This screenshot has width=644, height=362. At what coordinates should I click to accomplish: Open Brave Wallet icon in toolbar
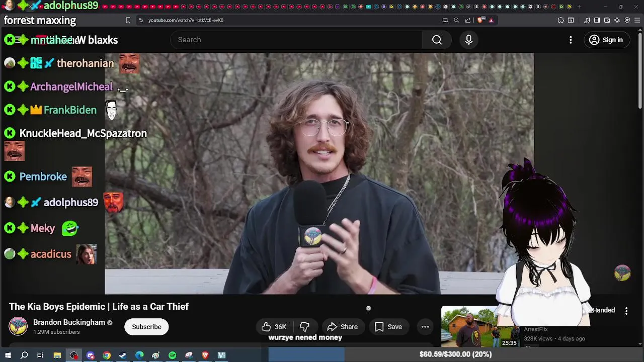[607, 20]
